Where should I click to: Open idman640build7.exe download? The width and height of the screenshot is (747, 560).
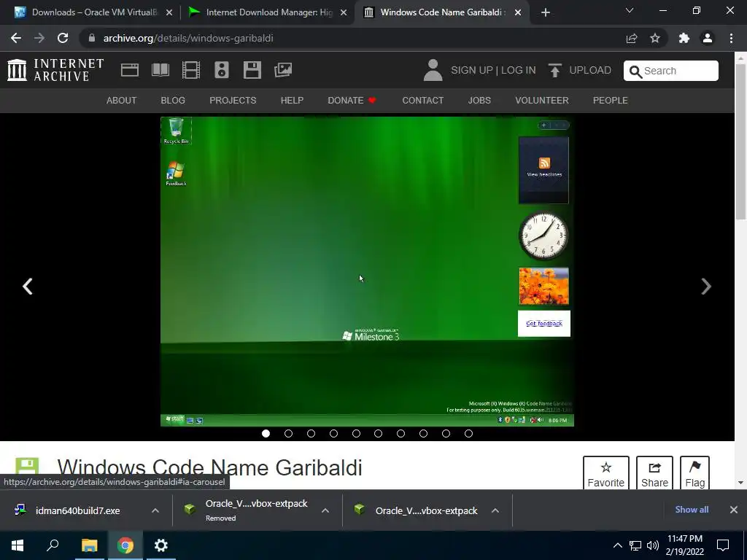click(77, 510)
